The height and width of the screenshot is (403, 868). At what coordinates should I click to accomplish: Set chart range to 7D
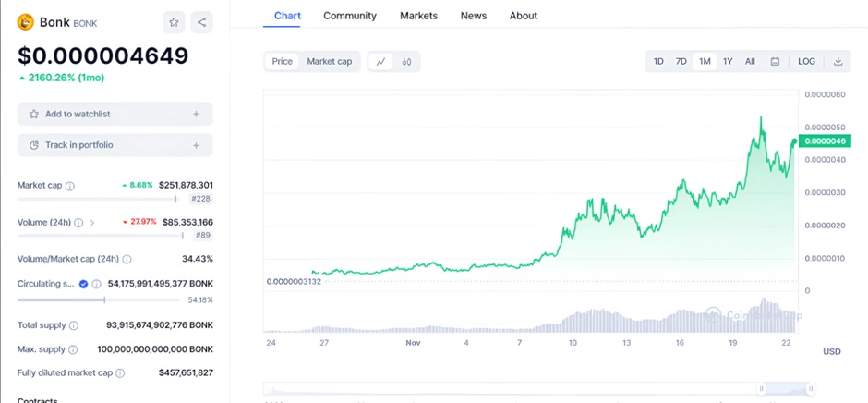coord(681,62)
